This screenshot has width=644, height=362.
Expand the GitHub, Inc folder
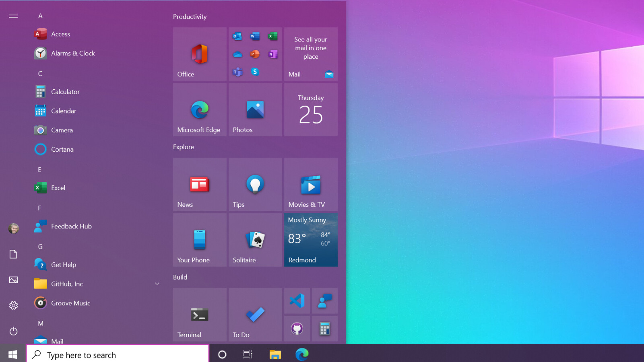(x=97, y=284)
